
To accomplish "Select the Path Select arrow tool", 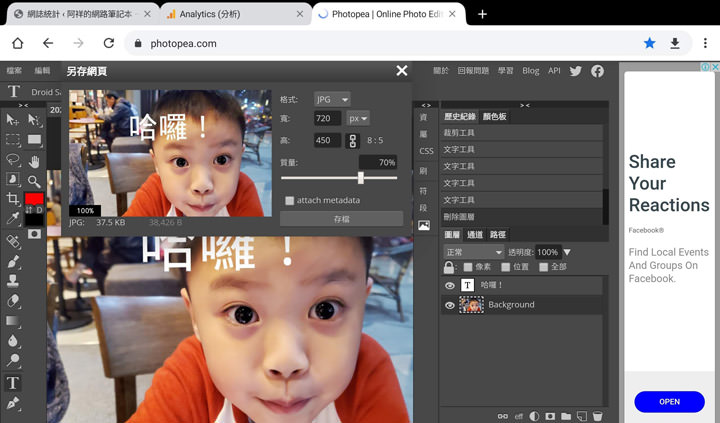I will pyautogui.click(x=34, y=120).
